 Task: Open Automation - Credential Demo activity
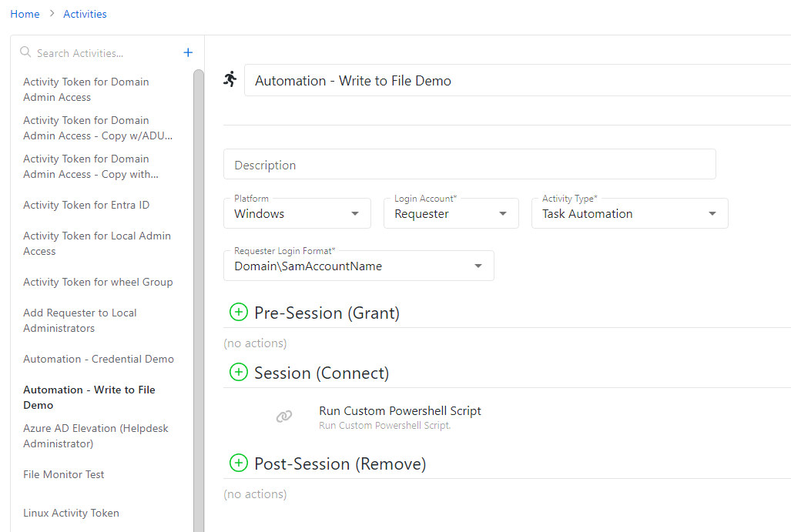point(99,359)
